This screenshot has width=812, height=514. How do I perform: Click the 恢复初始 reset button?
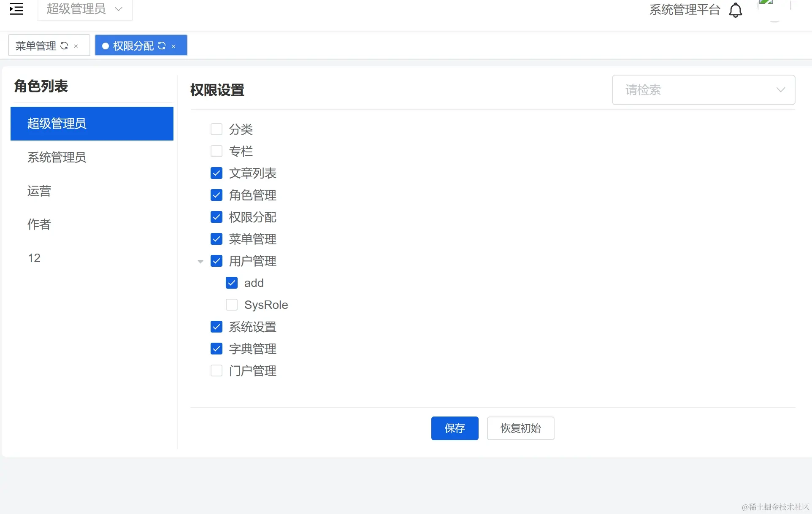520,428
